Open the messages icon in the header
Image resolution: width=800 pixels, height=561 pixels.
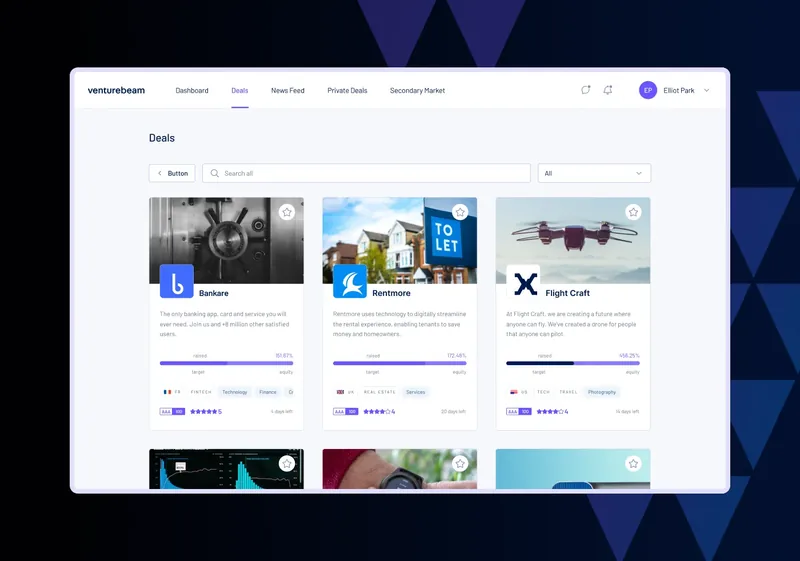586,90
